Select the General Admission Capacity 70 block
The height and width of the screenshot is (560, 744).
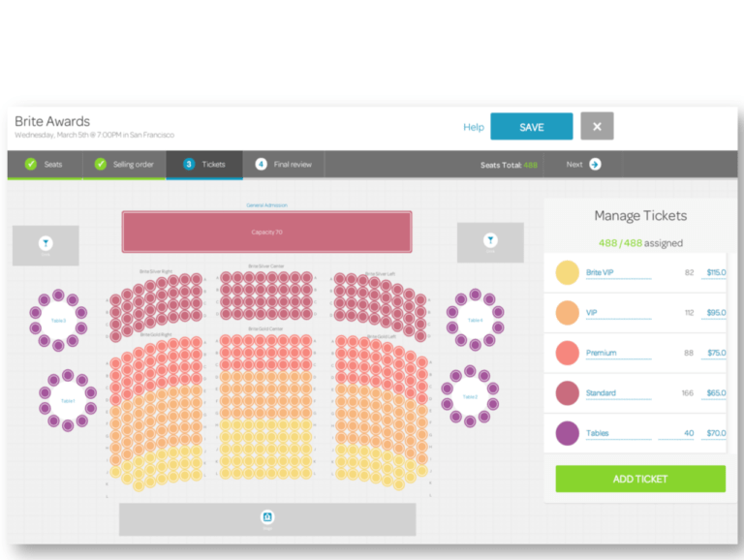266,233
